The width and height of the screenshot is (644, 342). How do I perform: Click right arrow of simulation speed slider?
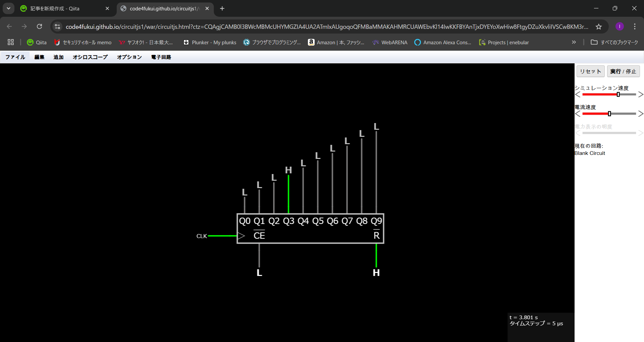coord(641,95)
